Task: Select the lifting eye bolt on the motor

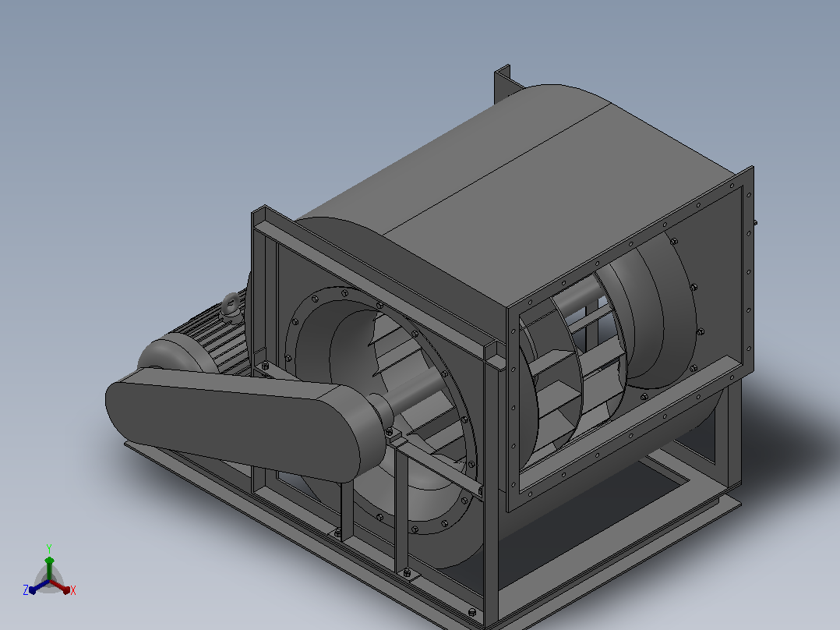Action: click(x=231, y=306)
